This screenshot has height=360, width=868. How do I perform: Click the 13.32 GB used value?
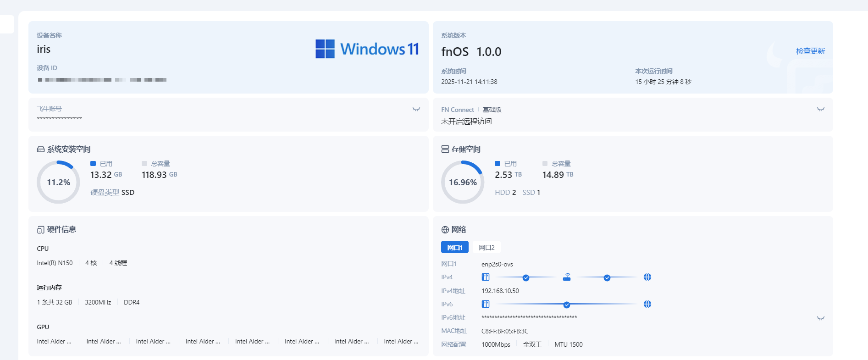(106, 175)
